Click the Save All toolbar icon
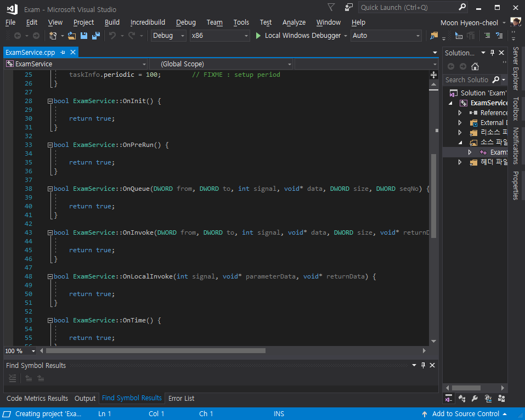This screenshot has height=420, width=525. click(96, 36)
